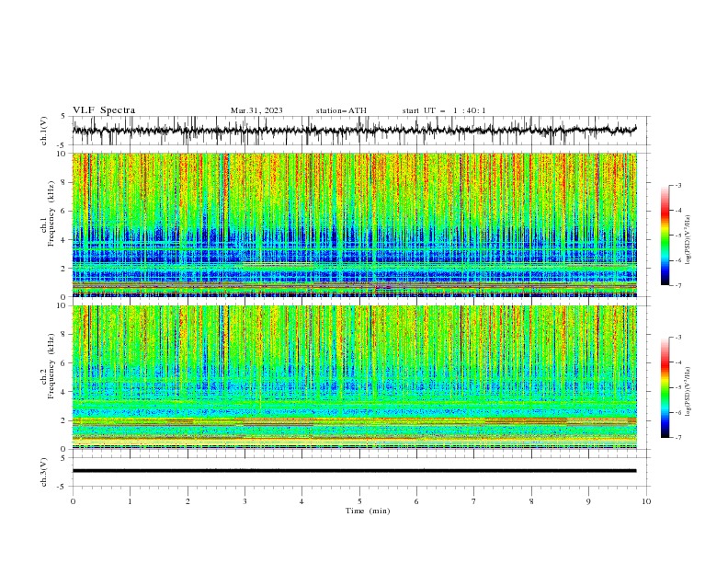Click the lower 'log(PSD)(V²/Hz)' colorbar title

click(x=688, y=392)
